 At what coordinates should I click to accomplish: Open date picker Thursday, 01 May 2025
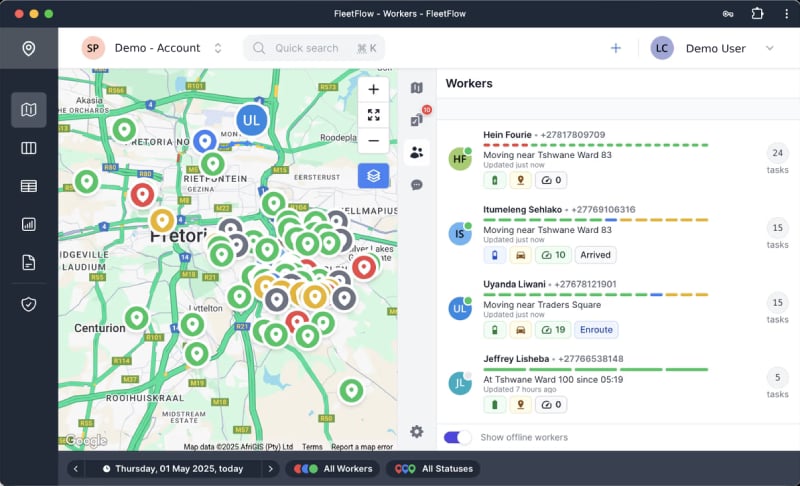(173, 469)
